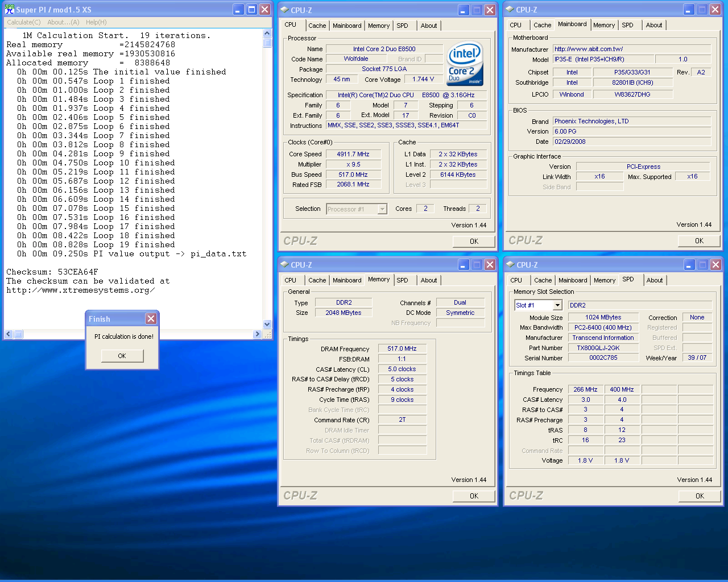Switch to SPD tab in CPU-Z CPU-tab window

(x=402, y=26)
